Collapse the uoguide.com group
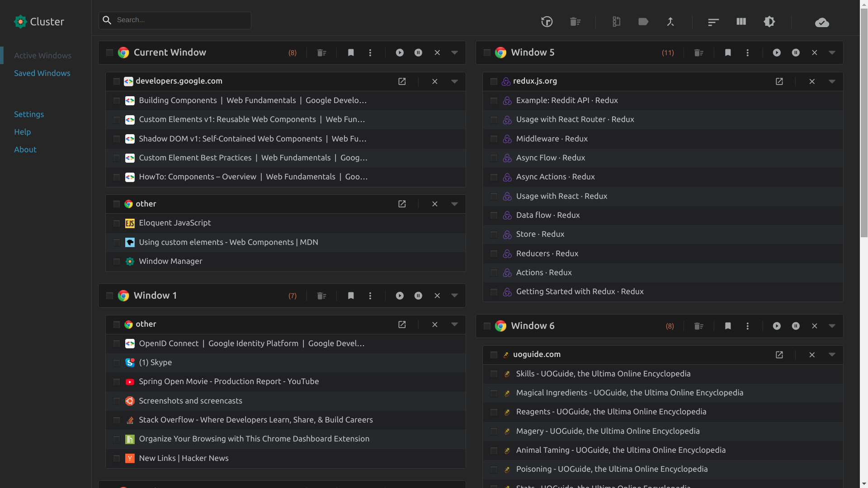The width and height of the screenshot is (868, 488). click(x=832, y=355)
